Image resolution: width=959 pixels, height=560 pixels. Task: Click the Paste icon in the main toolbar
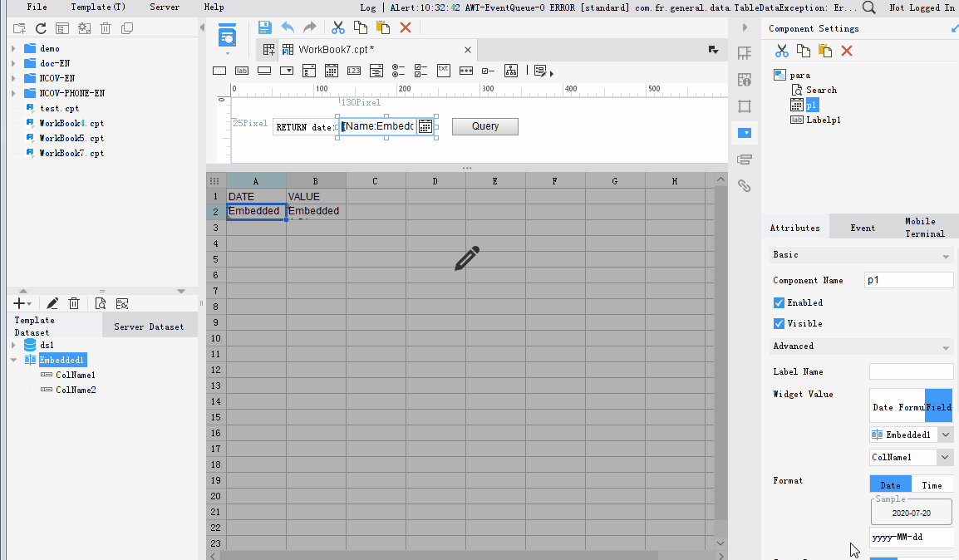383,27
